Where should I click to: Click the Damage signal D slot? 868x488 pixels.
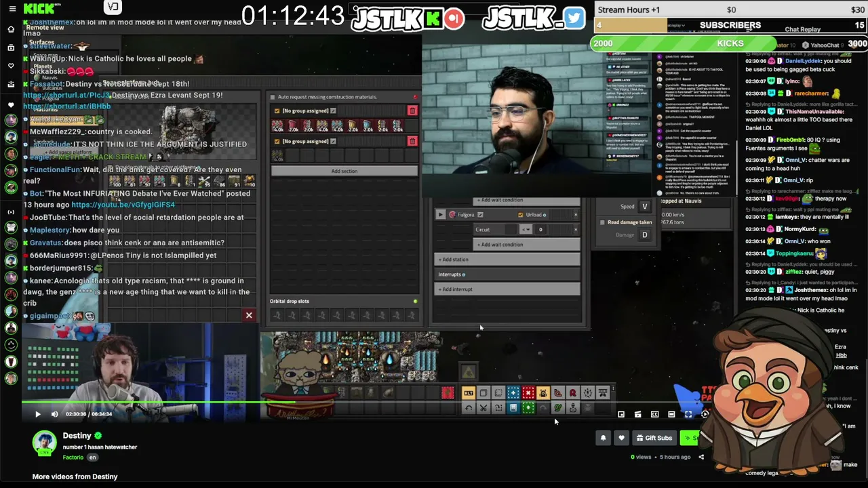[x=645, y=235]
